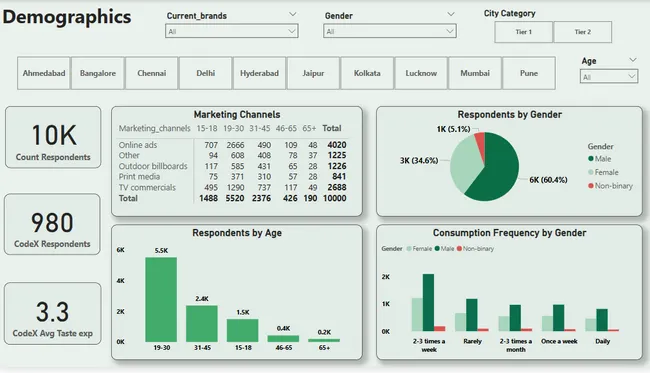
Task: Open the Age filter dropdown box
Action: click(x=609, y=77)
